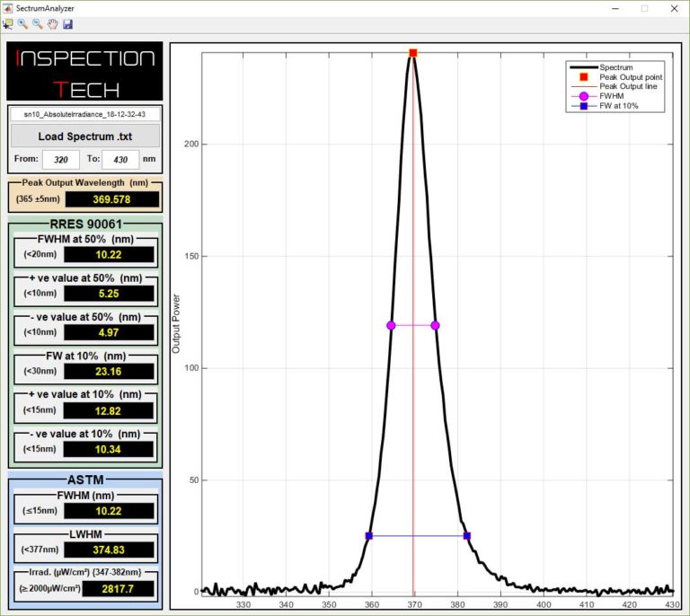The image size is (690, 616).
Task: Click the y-axis tick label 200
Action: pyautogui.click(x=191, y=144)
